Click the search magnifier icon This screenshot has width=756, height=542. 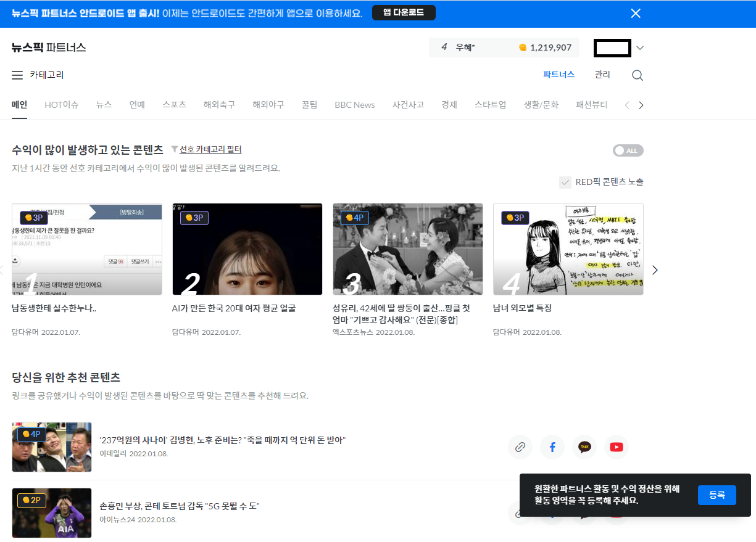(638, 75)
